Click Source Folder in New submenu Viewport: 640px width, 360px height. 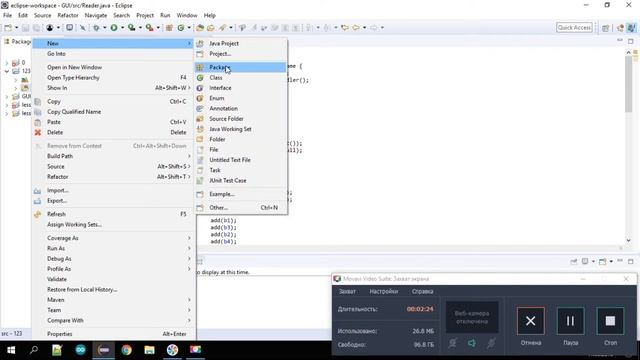coord(240,119)
